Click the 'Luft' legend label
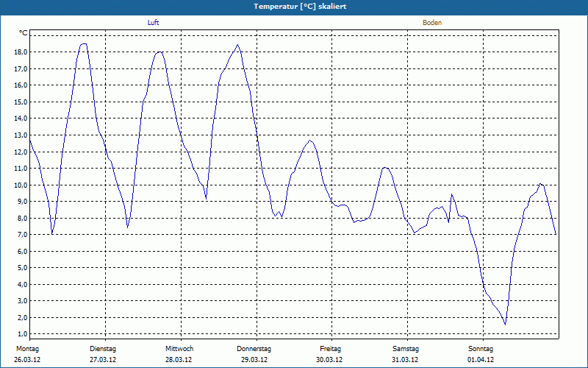 (x=153, y=23)
